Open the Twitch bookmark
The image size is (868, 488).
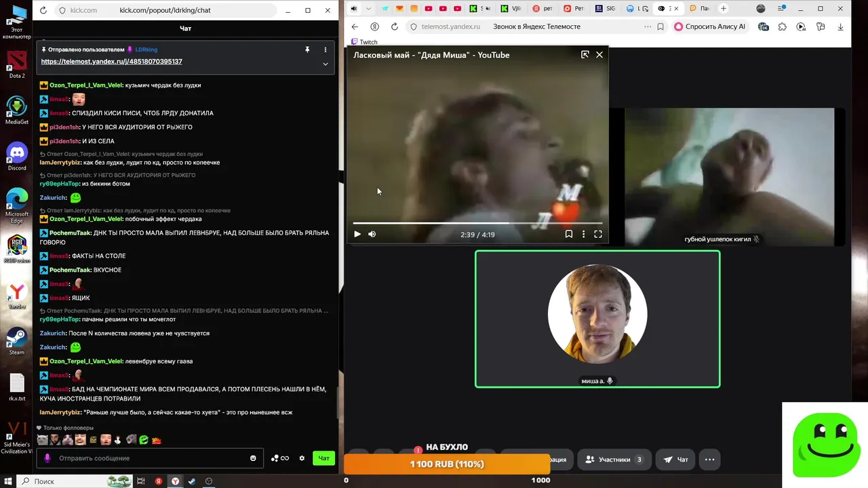[x=364, y=42]
